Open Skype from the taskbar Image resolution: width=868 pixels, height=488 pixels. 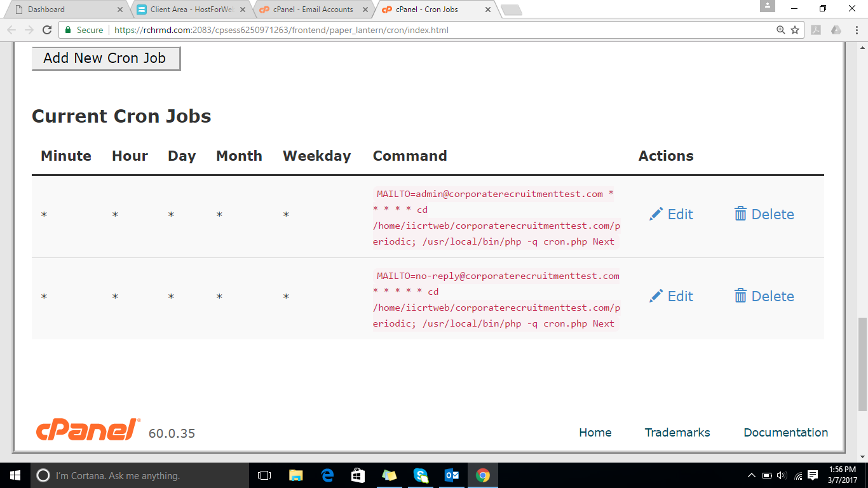(420, 475)
